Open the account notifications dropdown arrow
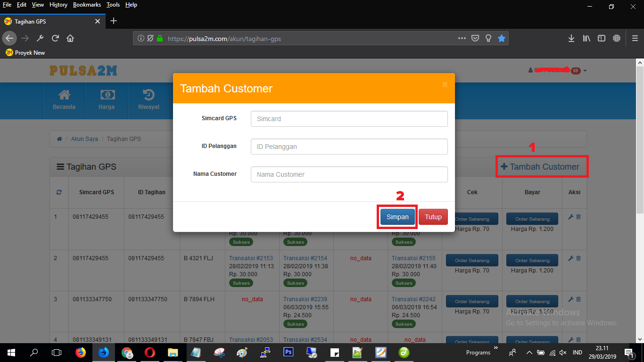The width and height of the screenshot is (644, 362). 585,70
